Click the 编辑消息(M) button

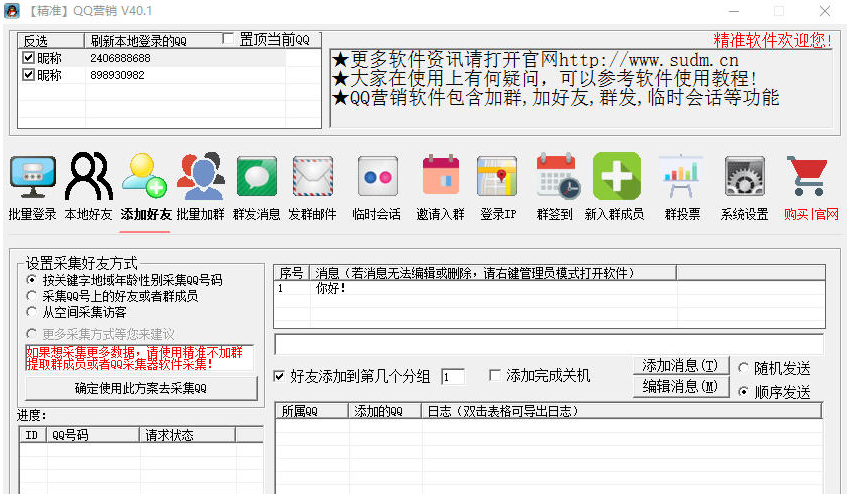pos(681,387)
